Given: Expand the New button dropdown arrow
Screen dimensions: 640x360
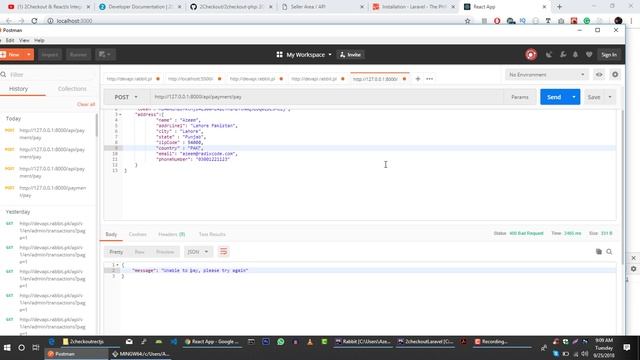Looking at the screenshot, I should [29, 54].
